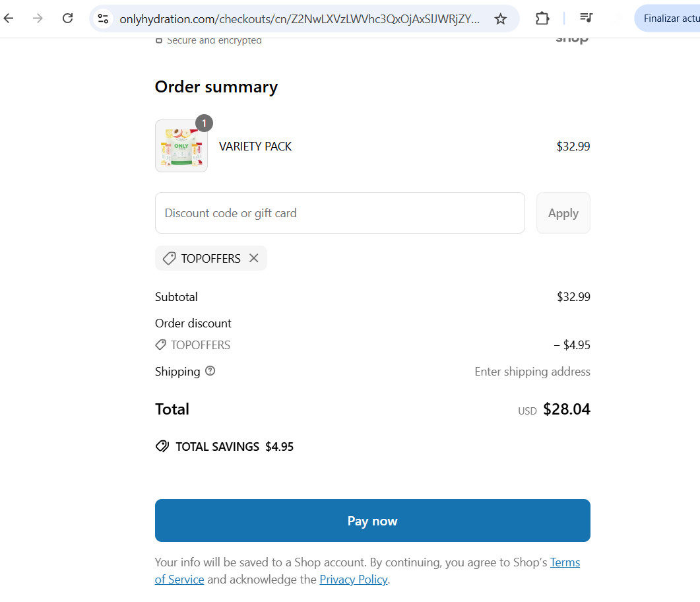This screenshot has height=602, width=700.
Task: Click the discount code input field
Action: pos(340,213)
